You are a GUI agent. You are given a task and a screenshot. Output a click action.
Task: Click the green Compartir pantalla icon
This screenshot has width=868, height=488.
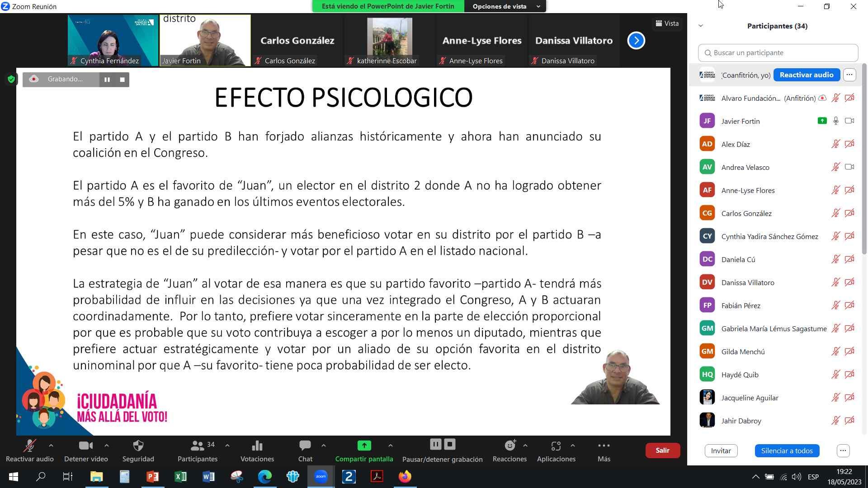[364, 446]
